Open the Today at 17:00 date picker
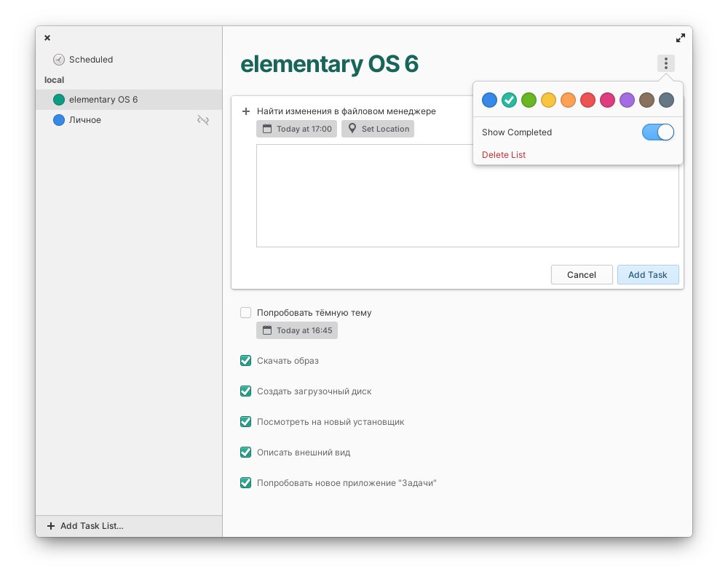This screenshot has width=728, height=582. pyautogui.click(x=296, y=129)
